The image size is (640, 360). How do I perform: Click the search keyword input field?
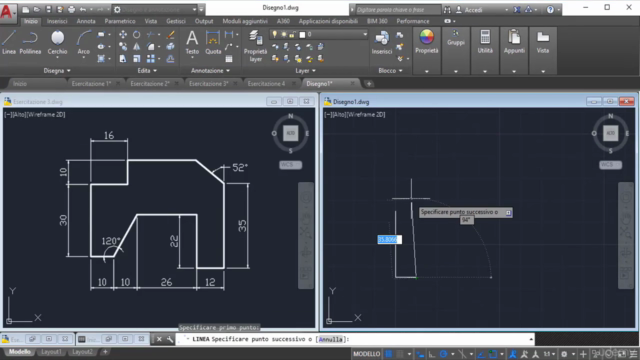(x=398, y=9)
